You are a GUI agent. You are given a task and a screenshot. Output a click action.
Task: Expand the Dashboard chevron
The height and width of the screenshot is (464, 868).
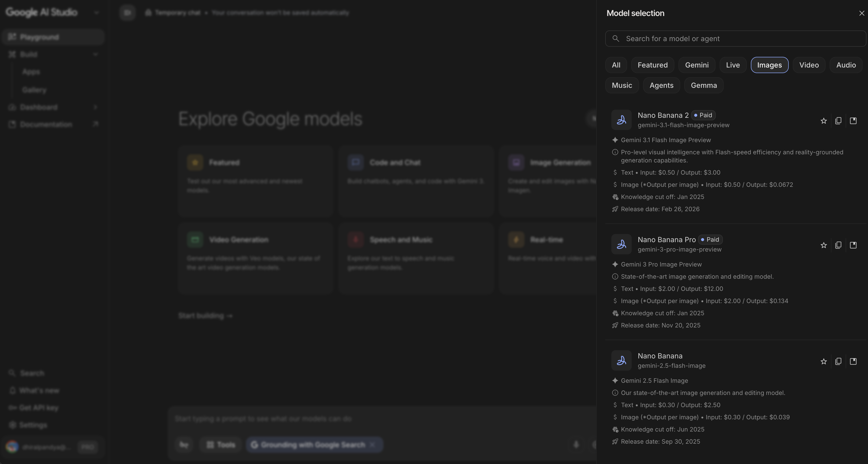tap(95, 107)
